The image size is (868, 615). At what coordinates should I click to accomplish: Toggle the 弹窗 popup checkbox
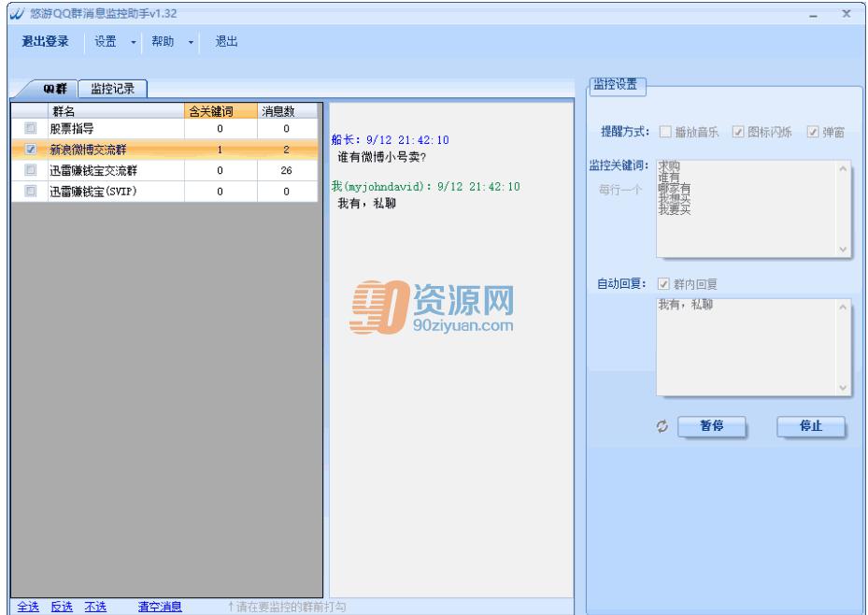pos(813,132)
